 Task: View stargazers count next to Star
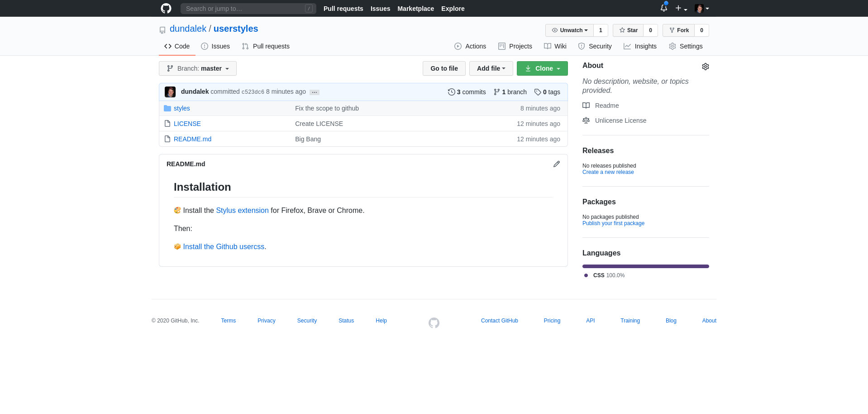650,30
